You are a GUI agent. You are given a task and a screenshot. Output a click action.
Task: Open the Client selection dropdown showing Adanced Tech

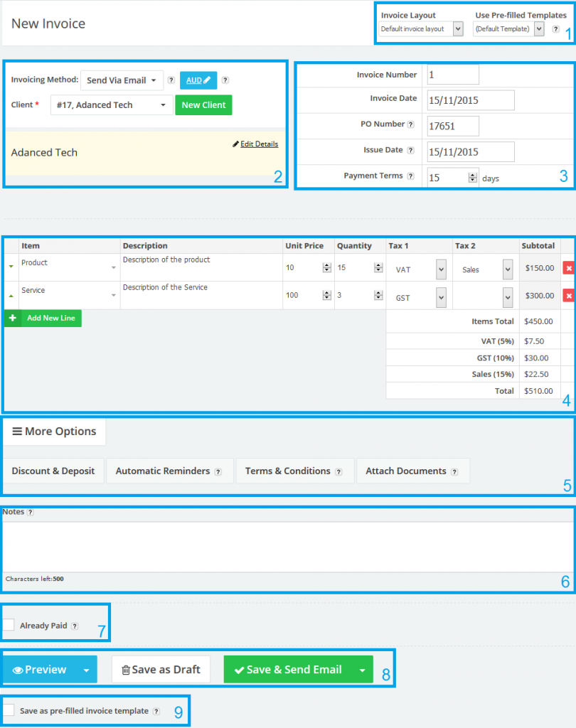pyautogui.click(x=111, y=104)
